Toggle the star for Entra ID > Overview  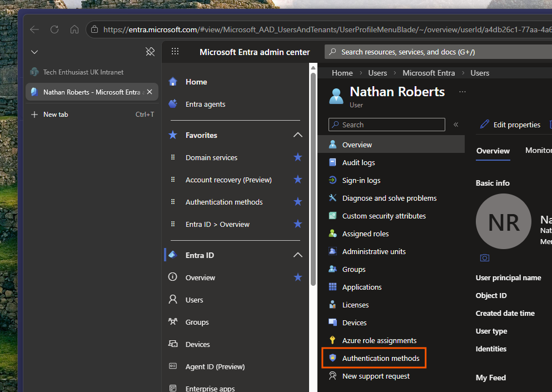coord(298,224)
